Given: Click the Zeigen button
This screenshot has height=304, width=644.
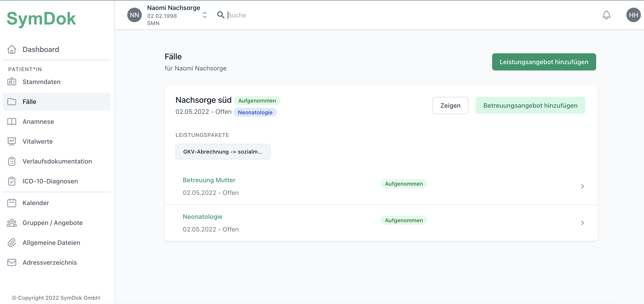Looking at the screenshot, I should pyautogui.click(x=450, y=105).
